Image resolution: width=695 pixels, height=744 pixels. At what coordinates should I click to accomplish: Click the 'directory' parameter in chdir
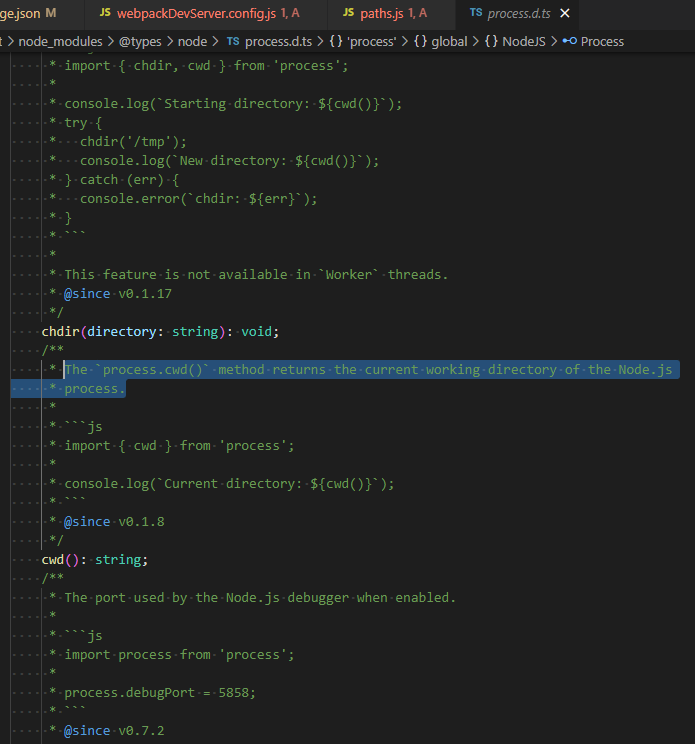pyautogui.click(x=121, y=331)
